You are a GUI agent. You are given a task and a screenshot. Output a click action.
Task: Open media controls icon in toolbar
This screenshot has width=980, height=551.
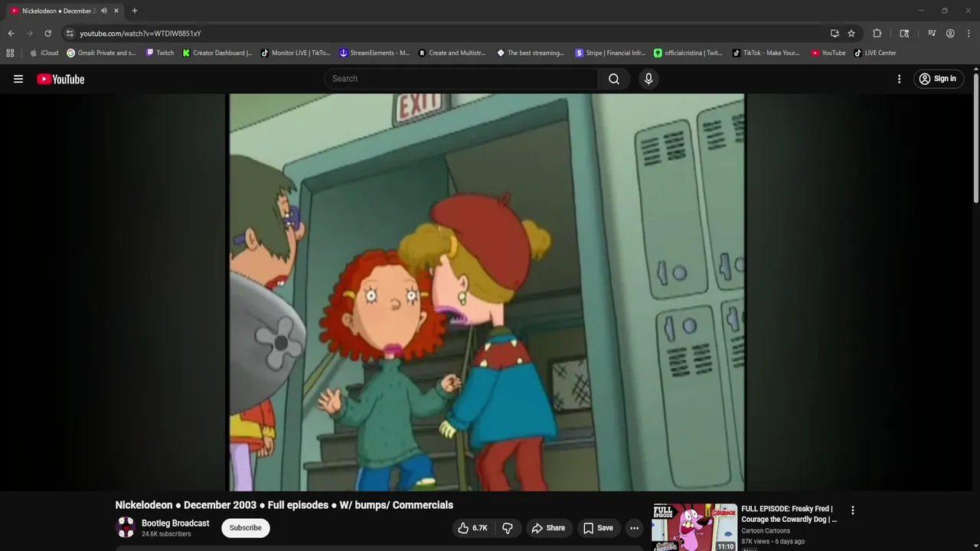pos(932,34)
